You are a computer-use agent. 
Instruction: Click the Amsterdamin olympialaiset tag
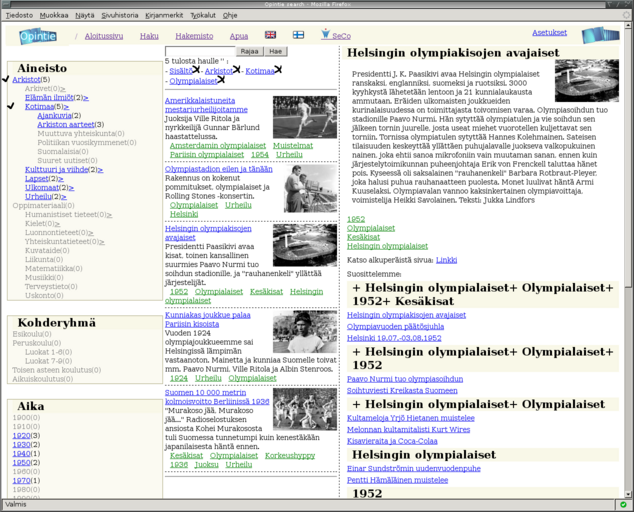218,146
